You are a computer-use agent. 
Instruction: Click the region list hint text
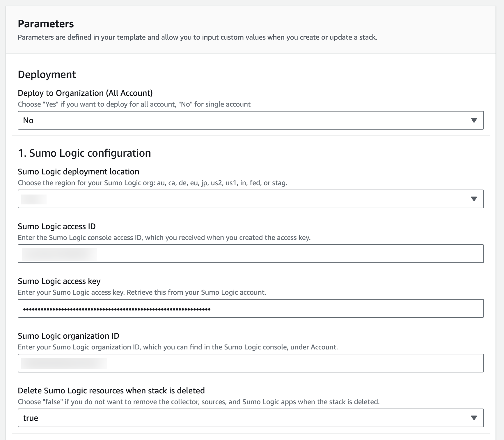coord(152,183)
